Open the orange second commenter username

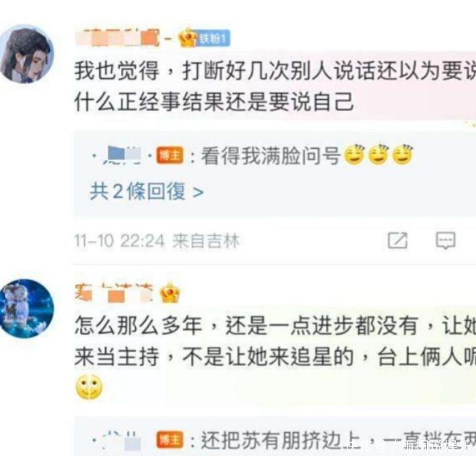point(114,293)
